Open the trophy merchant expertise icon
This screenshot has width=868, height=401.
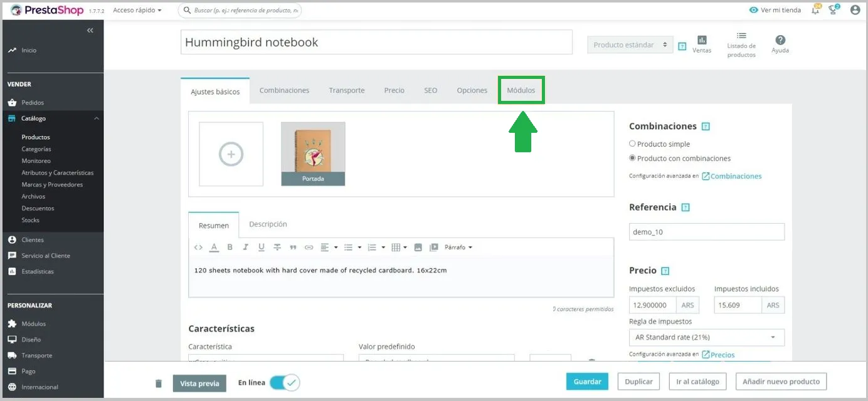click(834, 9)
